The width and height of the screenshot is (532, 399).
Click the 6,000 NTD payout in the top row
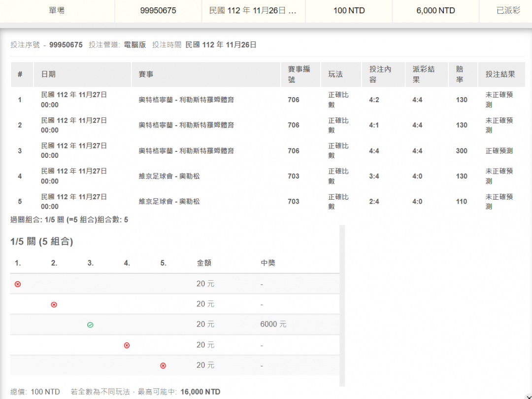click(x=435, y=10)
